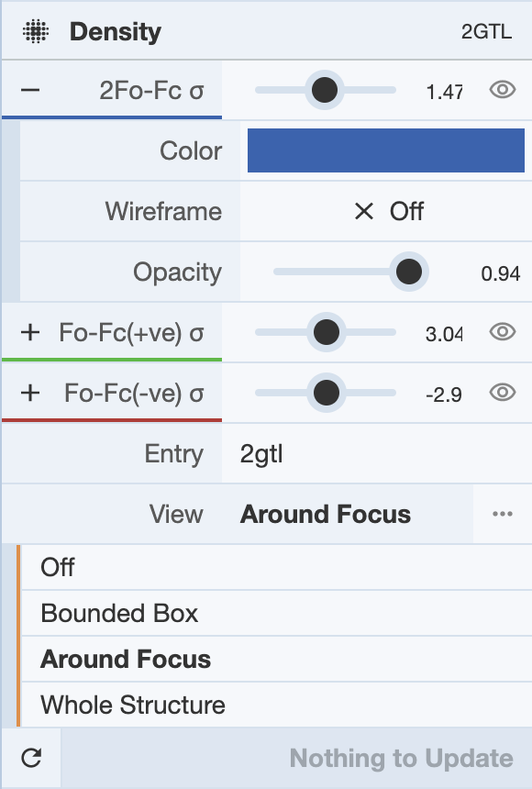Open the blue Color swatch picker
Image resolution: width=532 pixels, height=789 pixels.
(386, 150)
